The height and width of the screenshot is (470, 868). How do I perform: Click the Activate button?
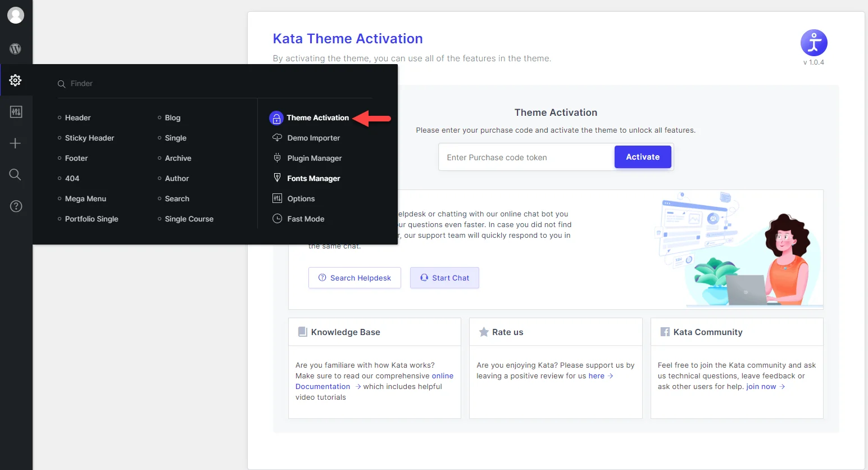[x=643, y=157]
